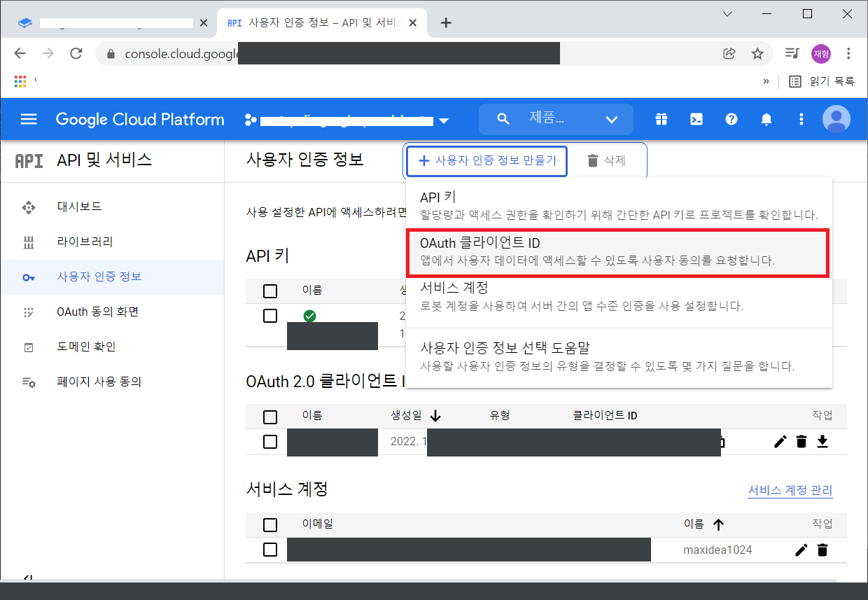Click the 사용자 인증 정보 만들기 button
The width and height of the screenshot is (868, 600).
coord(486,161)
